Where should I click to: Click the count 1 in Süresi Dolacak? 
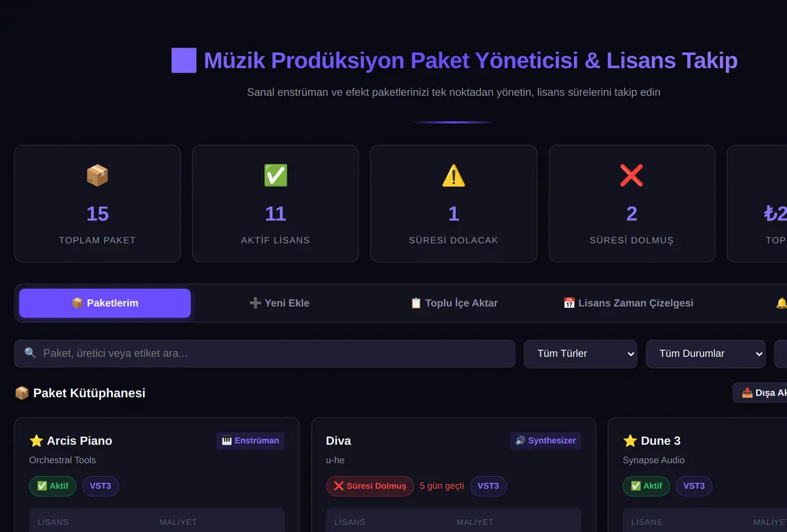(454, 214)
